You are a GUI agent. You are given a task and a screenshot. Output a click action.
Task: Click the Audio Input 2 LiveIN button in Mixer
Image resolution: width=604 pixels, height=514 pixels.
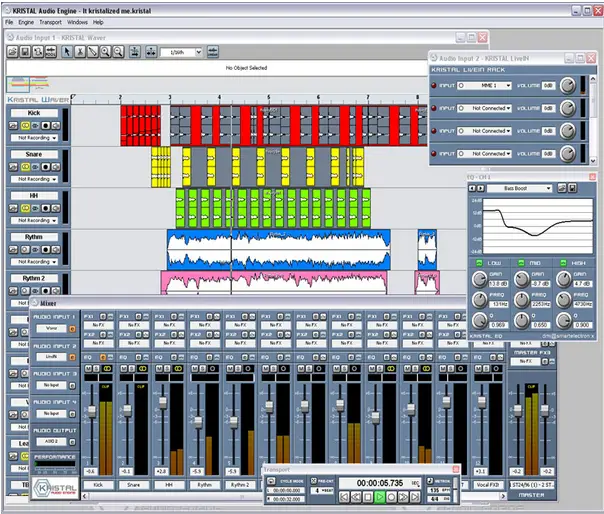52,357
